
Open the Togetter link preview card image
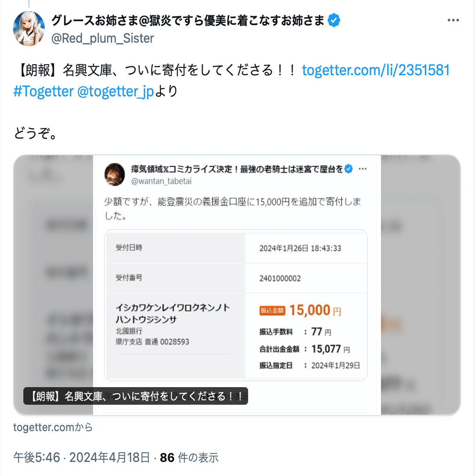(x=237, y=285)
